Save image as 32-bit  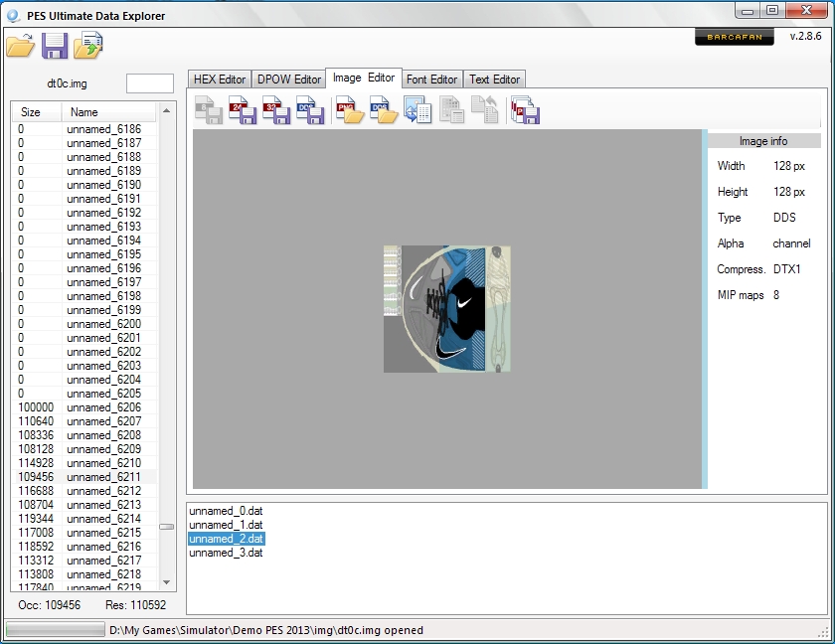coord(276,109)
